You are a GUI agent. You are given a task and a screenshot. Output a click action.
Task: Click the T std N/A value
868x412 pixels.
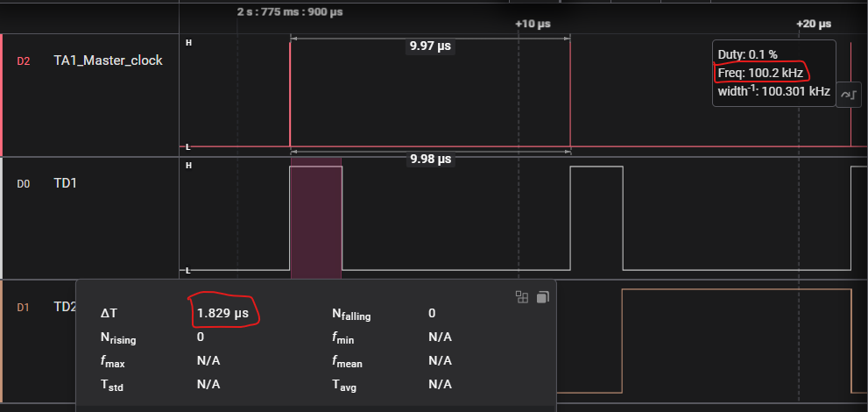[208, 384]
